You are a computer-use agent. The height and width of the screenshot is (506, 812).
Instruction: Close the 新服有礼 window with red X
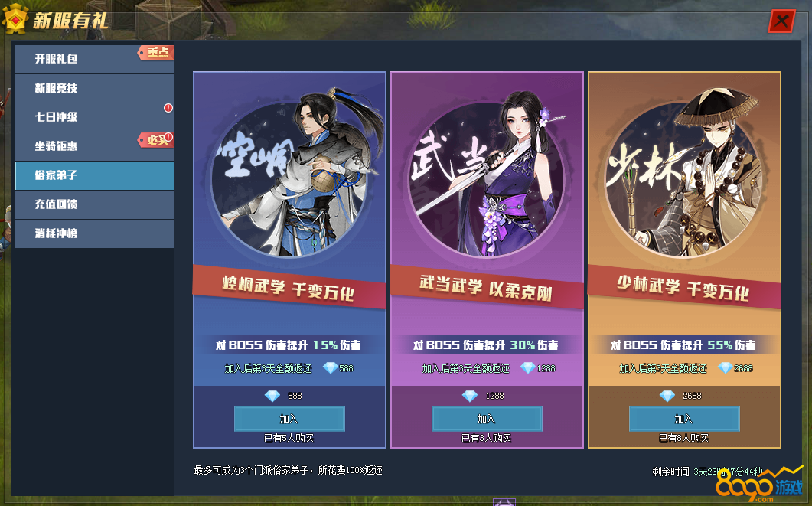tap(781, 21)
